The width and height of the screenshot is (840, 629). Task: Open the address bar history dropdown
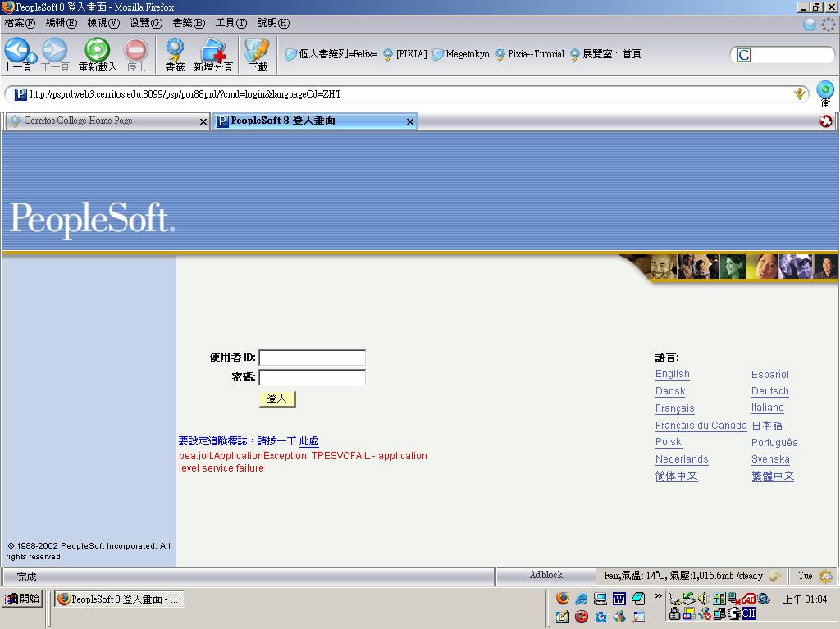(x=800, y=94)
